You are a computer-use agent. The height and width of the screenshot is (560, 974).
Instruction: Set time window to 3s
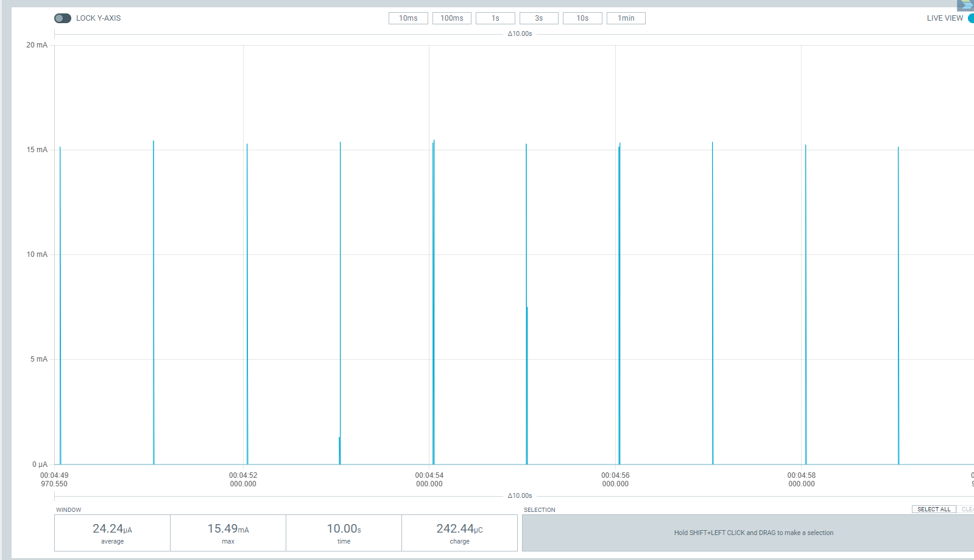click(539, 18)
